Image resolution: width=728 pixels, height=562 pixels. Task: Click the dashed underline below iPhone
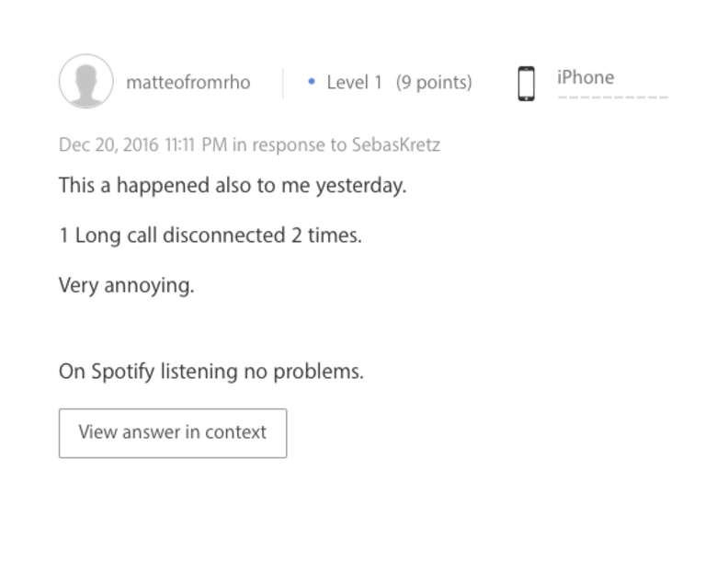612,97
